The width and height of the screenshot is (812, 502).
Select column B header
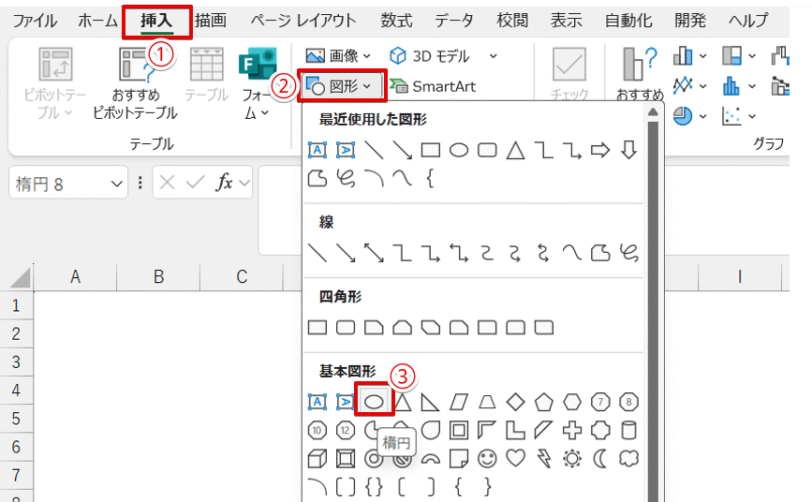coord(158,277)
